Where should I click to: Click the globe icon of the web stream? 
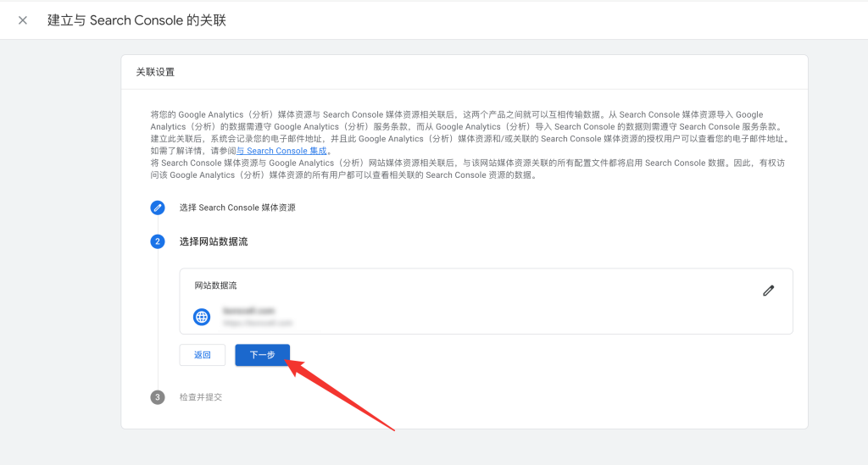tap(202, 317)
